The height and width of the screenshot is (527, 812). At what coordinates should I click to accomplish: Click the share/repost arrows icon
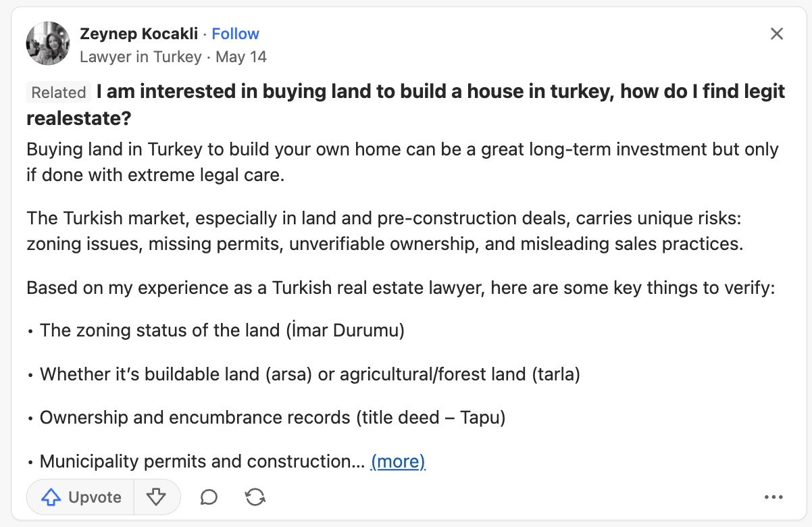(255, 497)
